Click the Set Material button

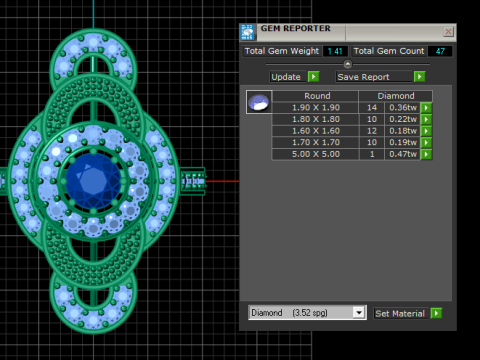point(401,313)
